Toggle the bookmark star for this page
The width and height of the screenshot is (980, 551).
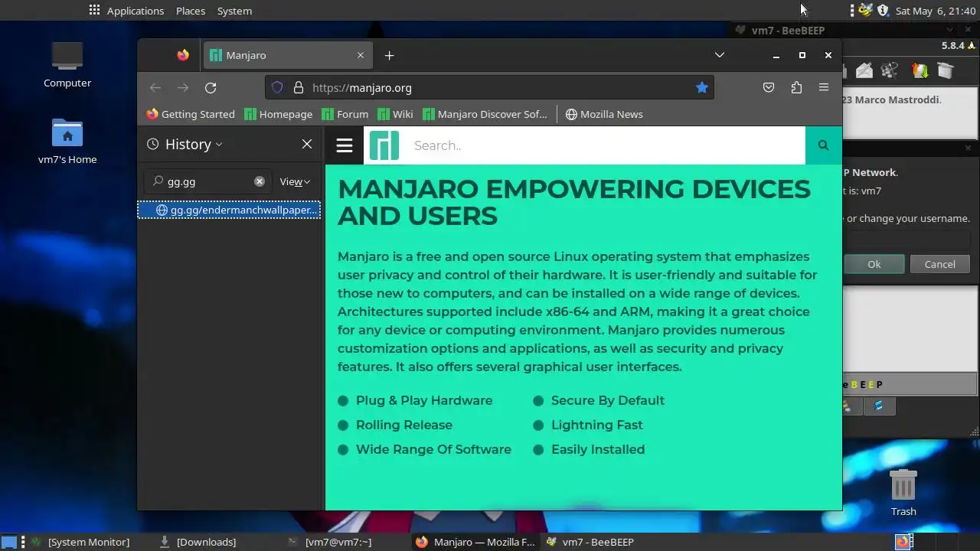tap(701, 87)
